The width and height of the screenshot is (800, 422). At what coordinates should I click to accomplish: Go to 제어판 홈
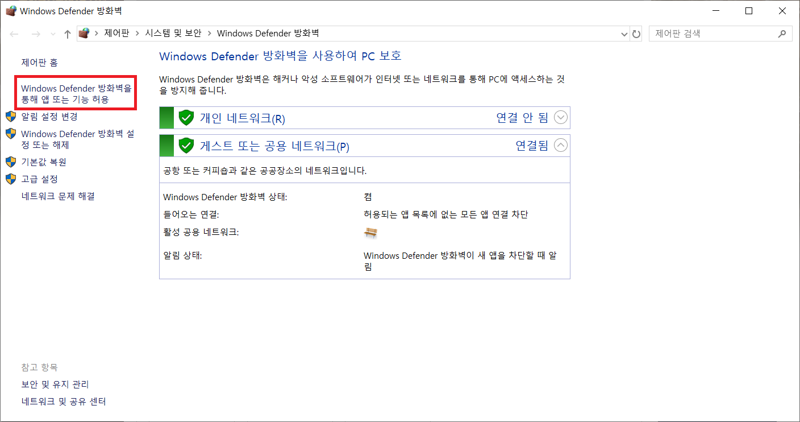point(39,63)
